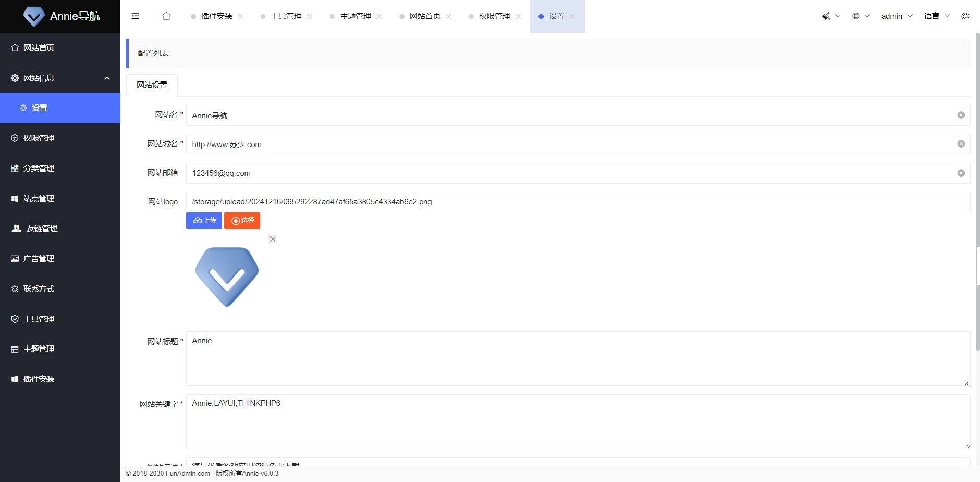980x482 pixels.
Task: Toggle the sidebar collapse hamburger icon
Action: click(x=135, y=16)
